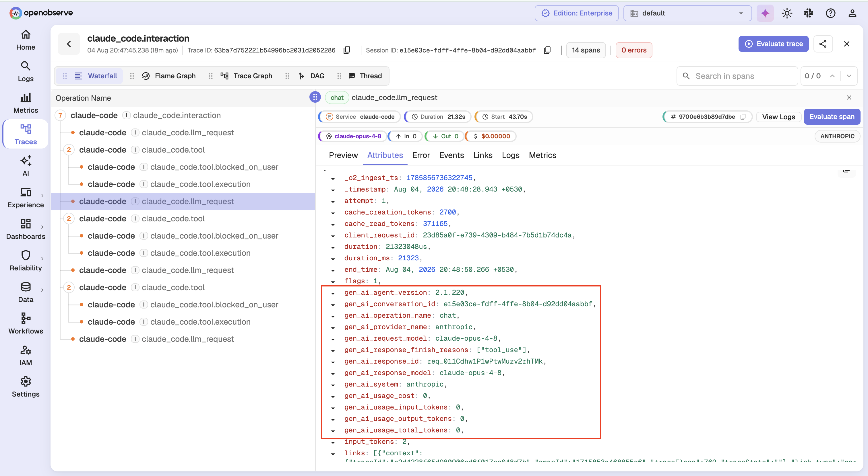Close the span detail panel
Image resolution: width=868 pixels, height=476 pixels.
(x=849, y=97)
